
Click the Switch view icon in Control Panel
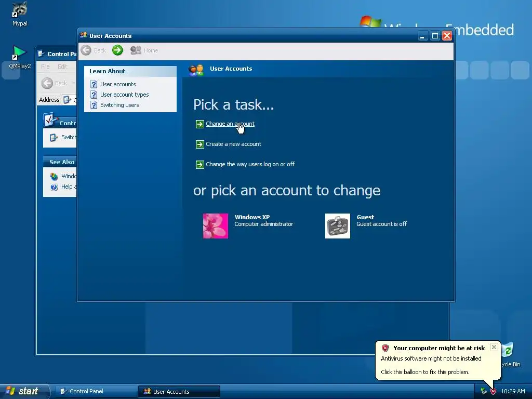click(x=54, y=137)
